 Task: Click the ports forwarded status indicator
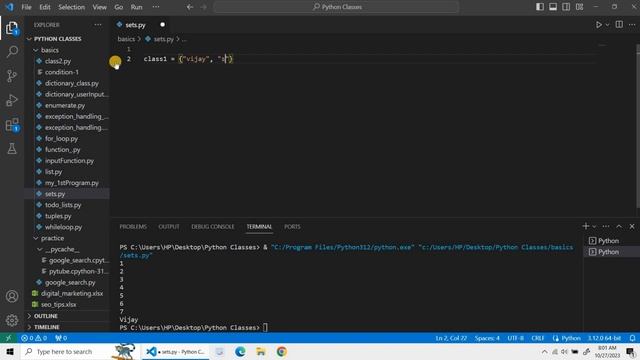(x=61, y=338)
